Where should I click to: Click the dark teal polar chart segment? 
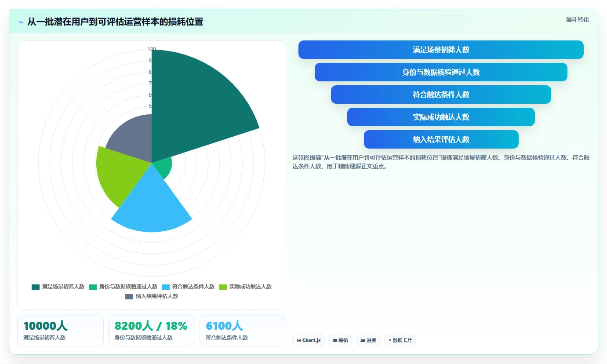coord(193,106)
